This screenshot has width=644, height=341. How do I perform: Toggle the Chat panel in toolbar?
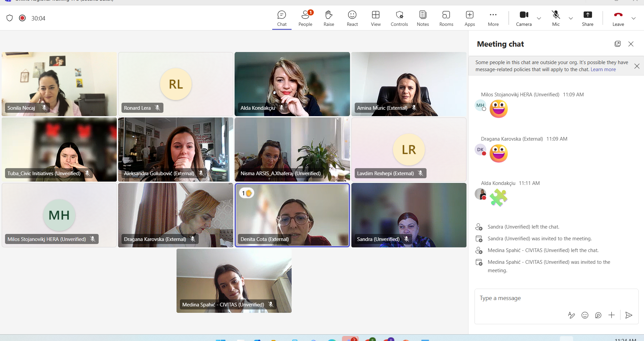(282, 18)
